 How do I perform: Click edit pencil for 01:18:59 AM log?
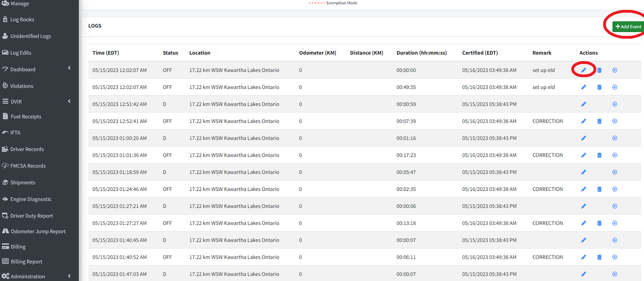(x=583, y=172)
